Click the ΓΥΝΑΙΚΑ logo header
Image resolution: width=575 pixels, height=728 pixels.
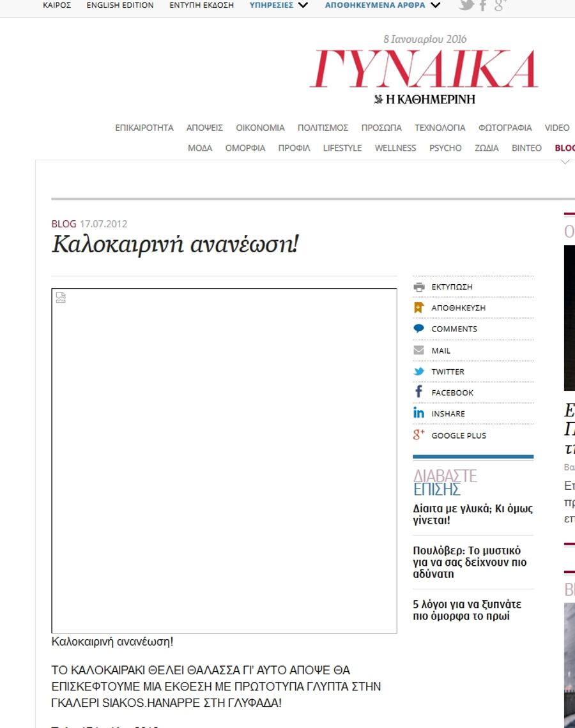click(424, 70)
